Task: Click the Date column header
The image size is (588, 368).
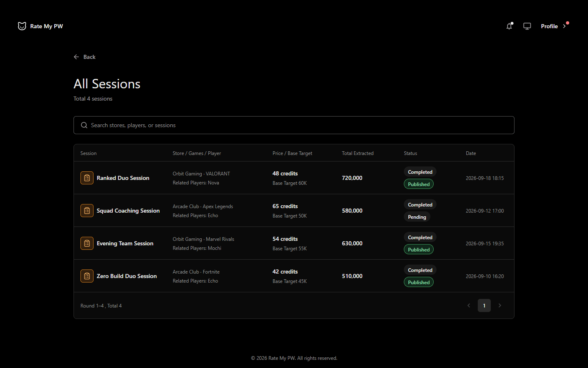Action: 471,153
